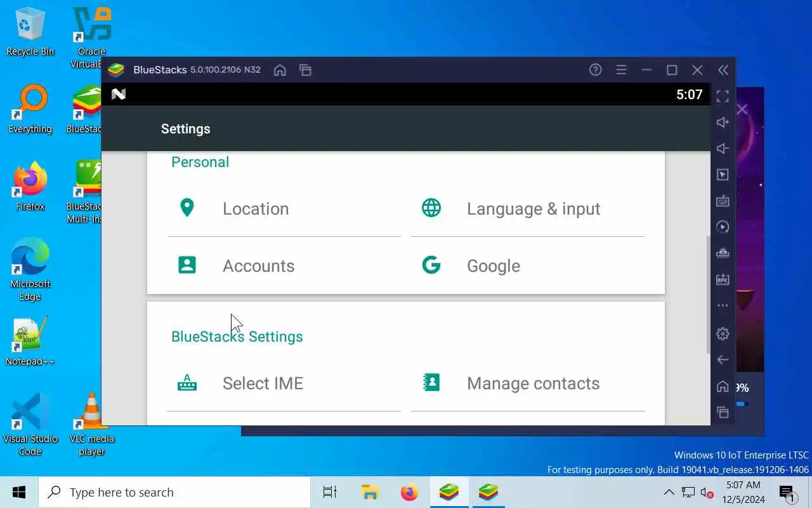Open Visual Studio Code desktop shortcut
812x508 pixels.
coord(30,425)
